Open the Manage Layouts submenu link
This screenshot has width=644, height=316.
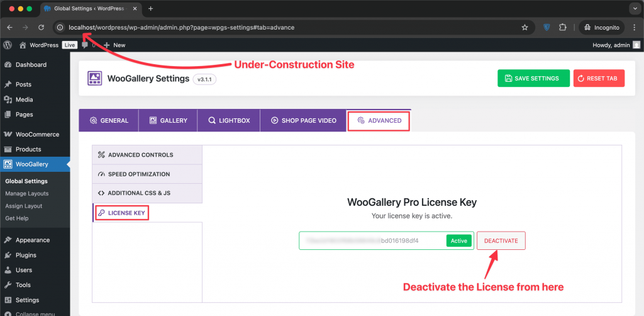click(x=26, y=193)
